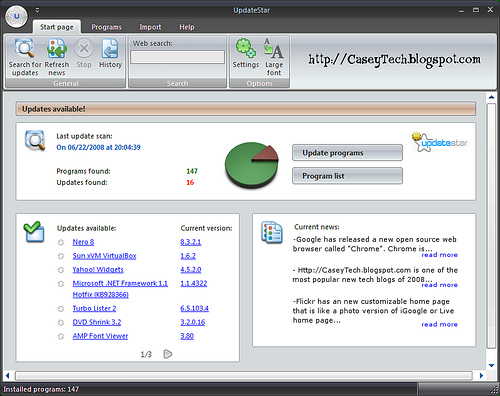500x396 pixels.
Task: Read more about Google Chrome news
Action: (439, 255)
